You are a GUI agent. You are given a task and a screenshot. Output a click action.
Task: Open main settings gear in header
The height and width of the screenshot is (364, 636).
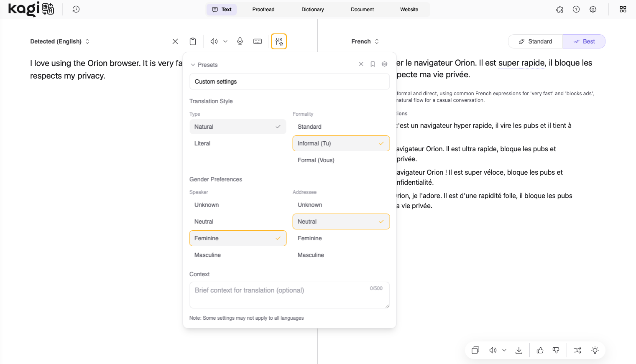pos(593,9)
